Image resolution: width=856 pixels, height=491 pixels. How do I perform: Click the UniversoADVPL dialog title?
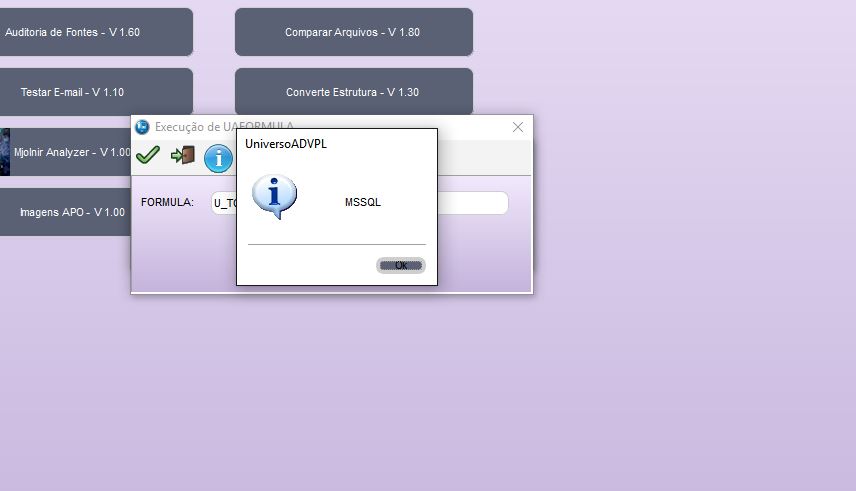coord(286,144)
